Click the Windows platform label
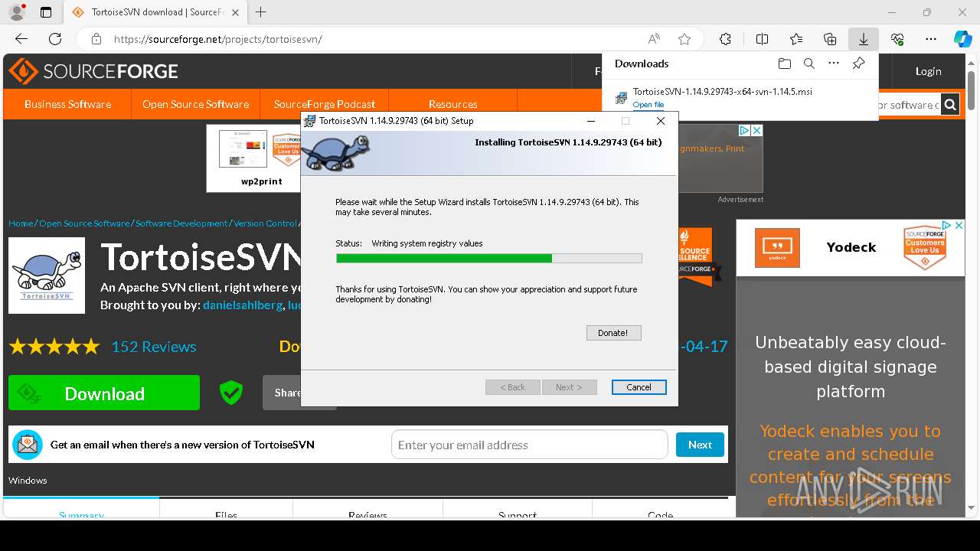 coord(28,481)
